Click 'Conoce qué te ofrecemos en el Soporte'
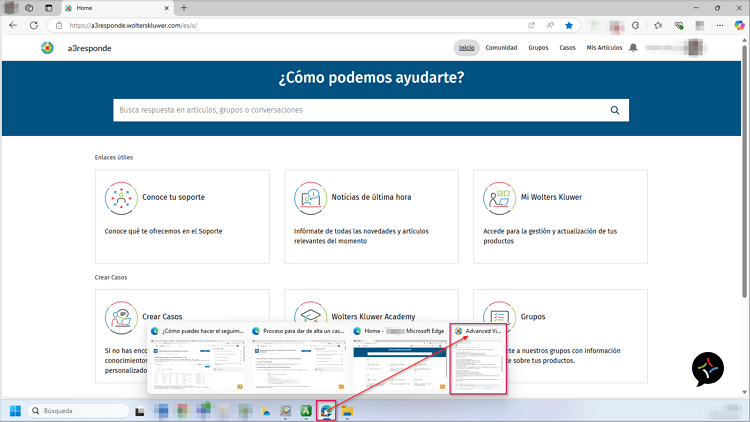The width and height of the screenshot is (750, 422). [x=164, y=231]
